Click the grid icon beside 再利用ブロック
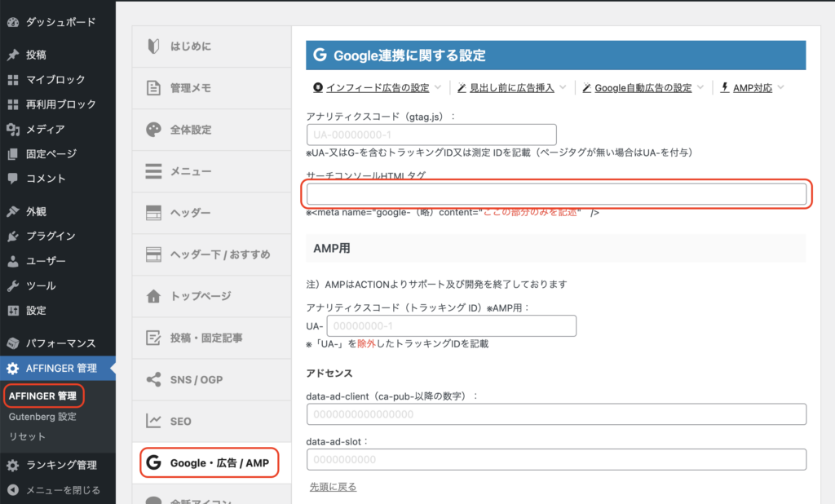 pyautogui.click(x=13, y=104)
